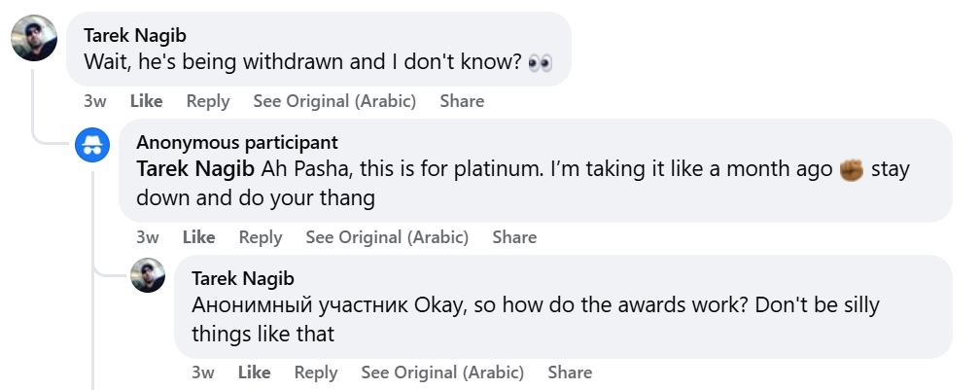980x390 pixels.
Task: Like Tarek Nagib's bottom reply about awards
Action: tap(254, 372)
